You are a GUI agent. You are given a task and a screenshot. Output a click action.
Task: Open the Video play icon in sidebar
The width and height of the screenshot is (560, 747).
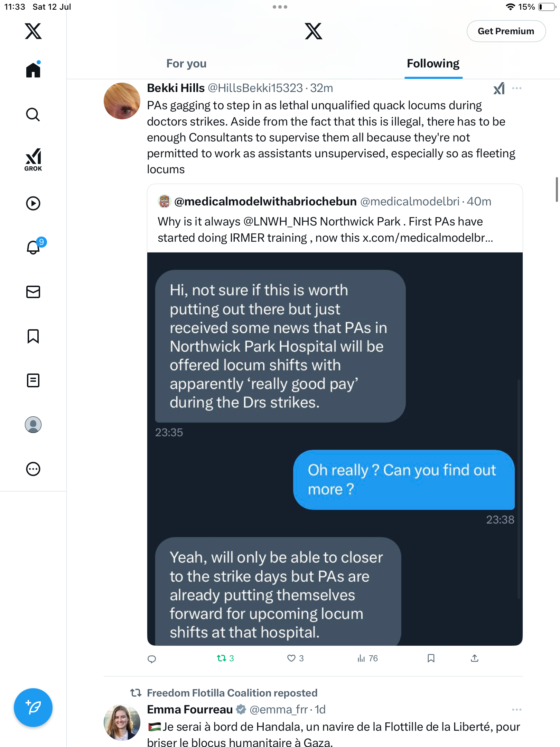point(33,203)
